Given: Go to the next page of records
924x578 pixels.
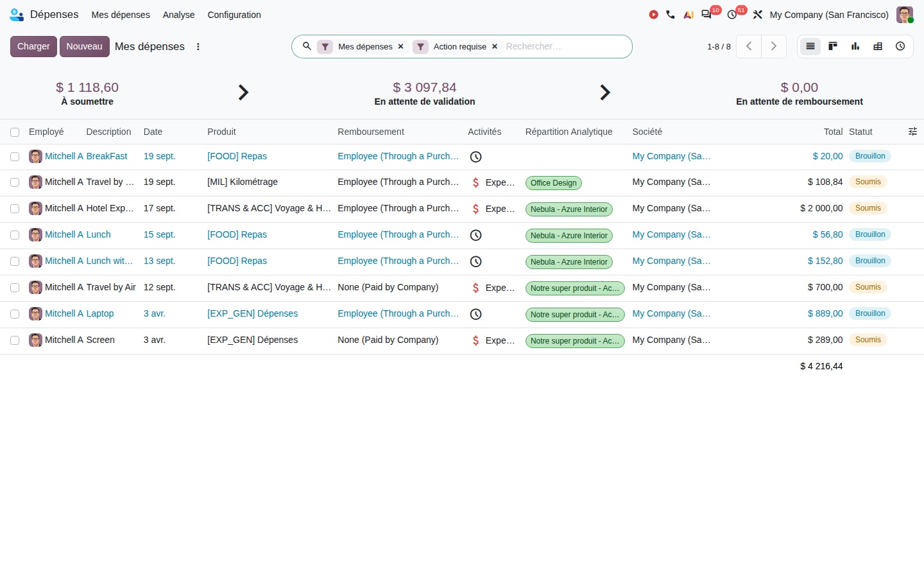Looking at the screenshot, I should (774, 46).
